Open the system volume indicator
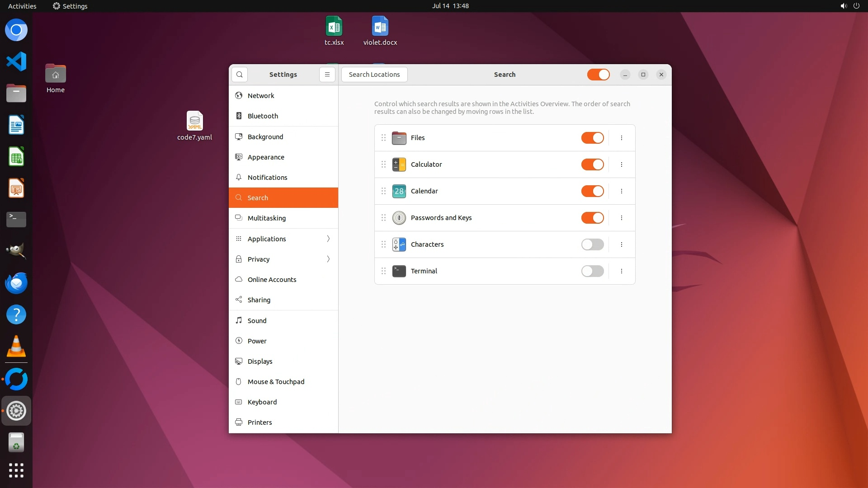The image size is (868, 488). (x=843, y=6)
